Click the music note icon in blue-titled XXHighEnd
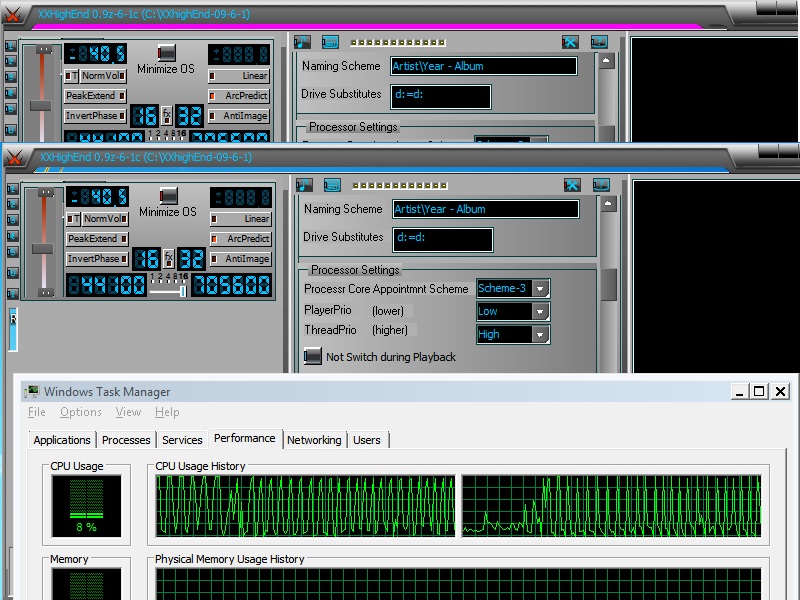This screenshot has width=800, height=600. click(x=305, y=185)
